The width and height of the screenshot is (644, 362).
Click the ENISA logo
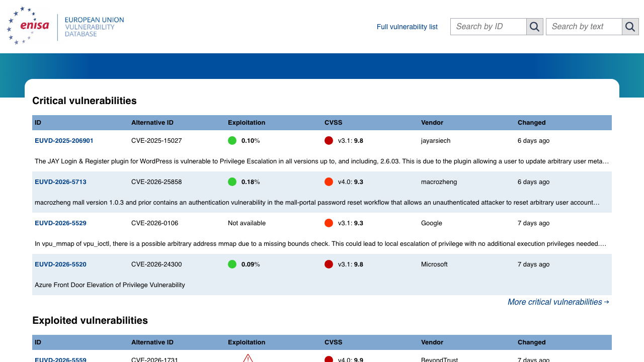coord(28,26)
